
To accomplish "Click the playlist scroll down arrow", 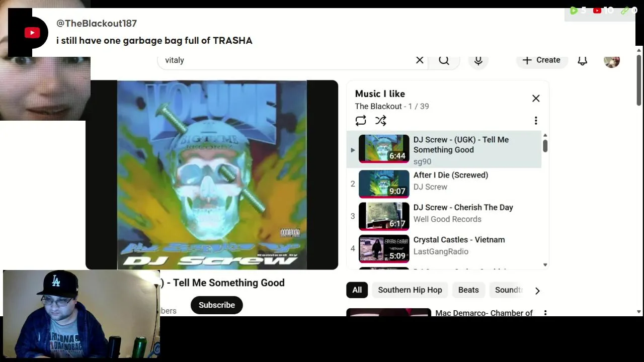I will click(545, 265).
